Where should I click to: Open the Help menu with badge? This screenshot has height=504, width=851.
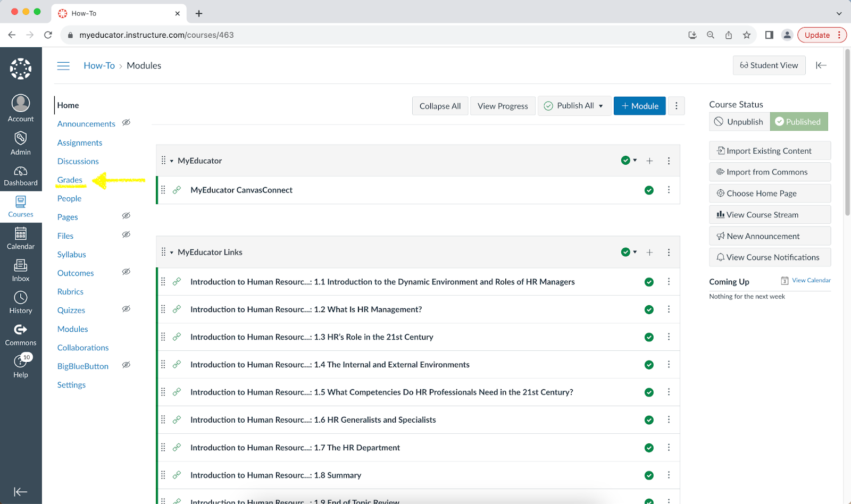click(21, 366)
